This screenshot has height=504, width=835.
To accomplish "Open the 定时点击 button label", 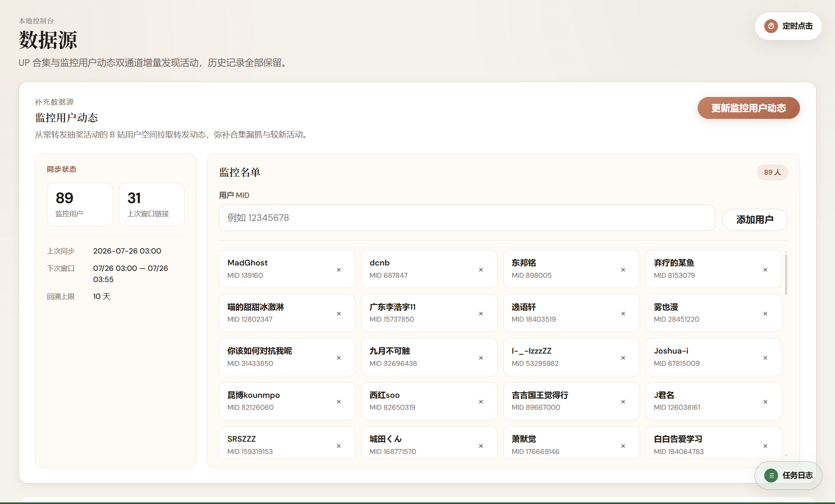I will (x=797, y=26).
